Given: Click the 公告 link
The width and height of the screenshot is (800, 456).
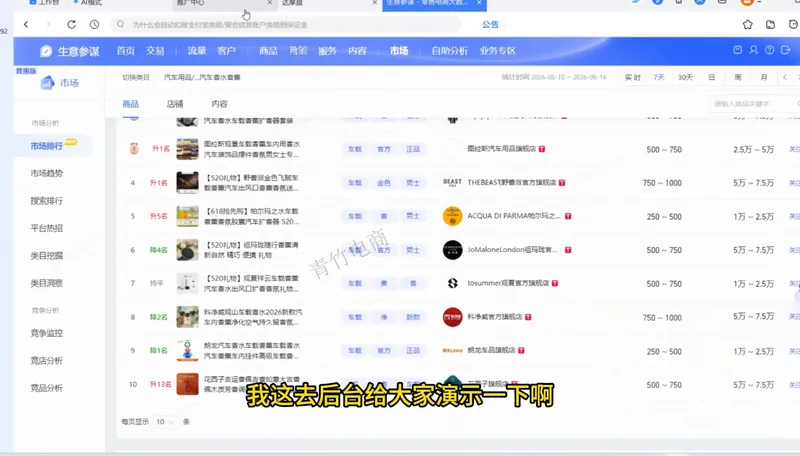Looking at the screenshot, I should (x=490, y=24).
